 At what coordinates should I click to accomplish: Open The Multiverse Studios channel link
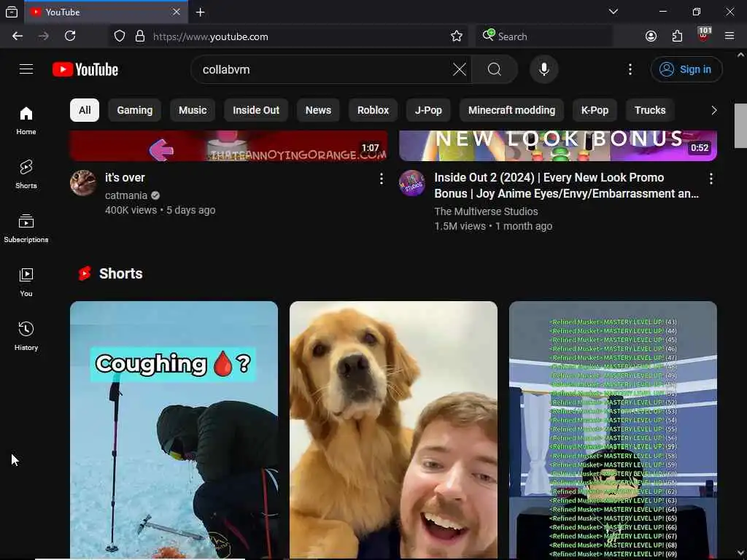[486, 211]
